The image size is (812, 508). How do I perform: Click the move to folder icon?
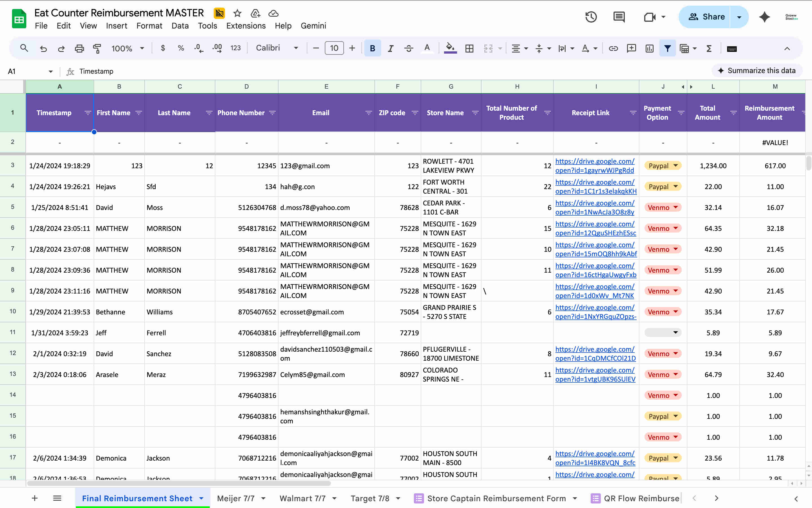[255, 14]
